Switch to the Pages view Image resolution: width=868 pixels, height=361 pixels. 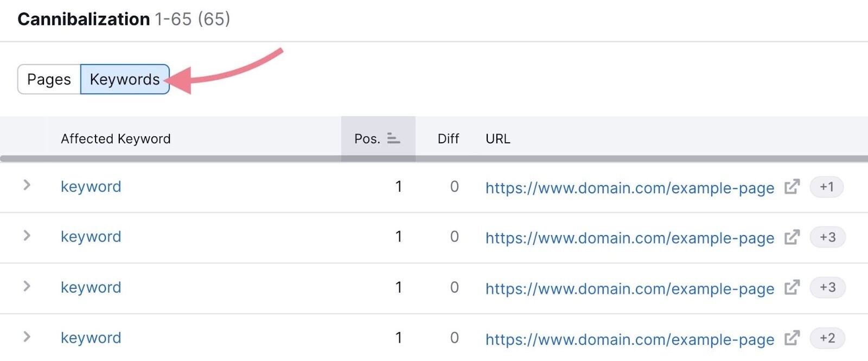pyautogui.click(x=49, y=79)
